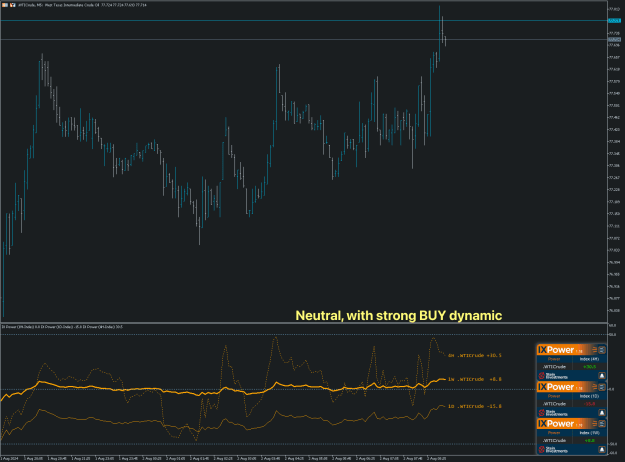The width and height of the screenshot is (625, 462).
Task: Click the boxed settings icon on Index (1D) panel header
Action: [x=602, y=387]
